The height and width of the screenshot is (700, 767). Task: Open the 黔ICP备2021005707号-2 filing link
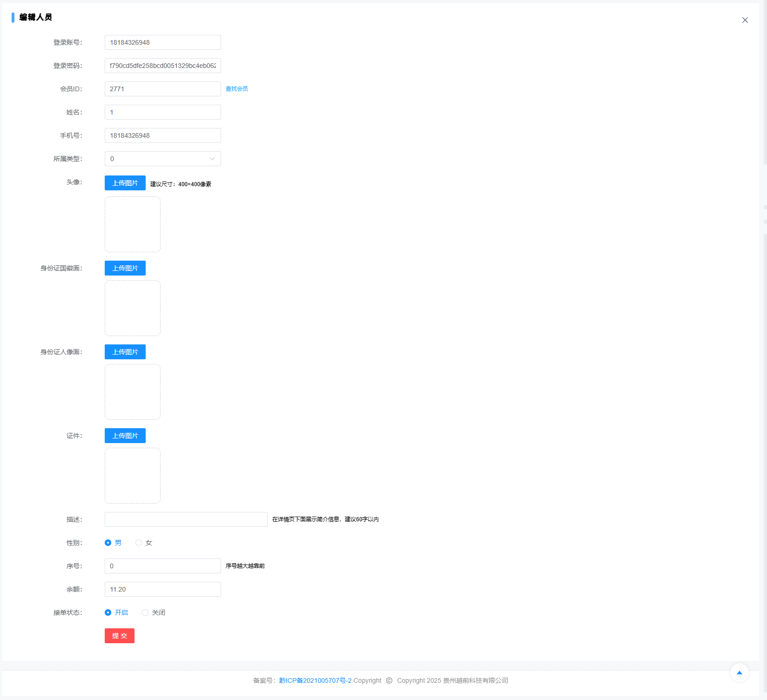pos(315,680)
